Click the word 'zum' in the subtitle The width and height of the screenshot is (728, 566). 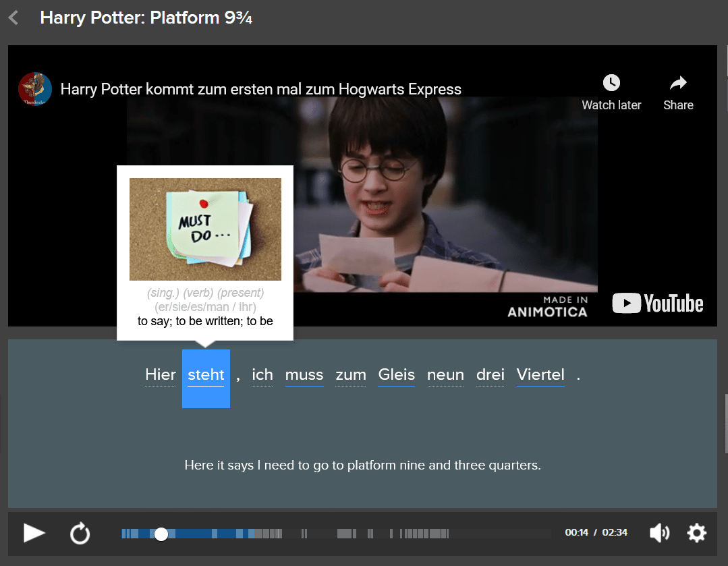[351, 375]
